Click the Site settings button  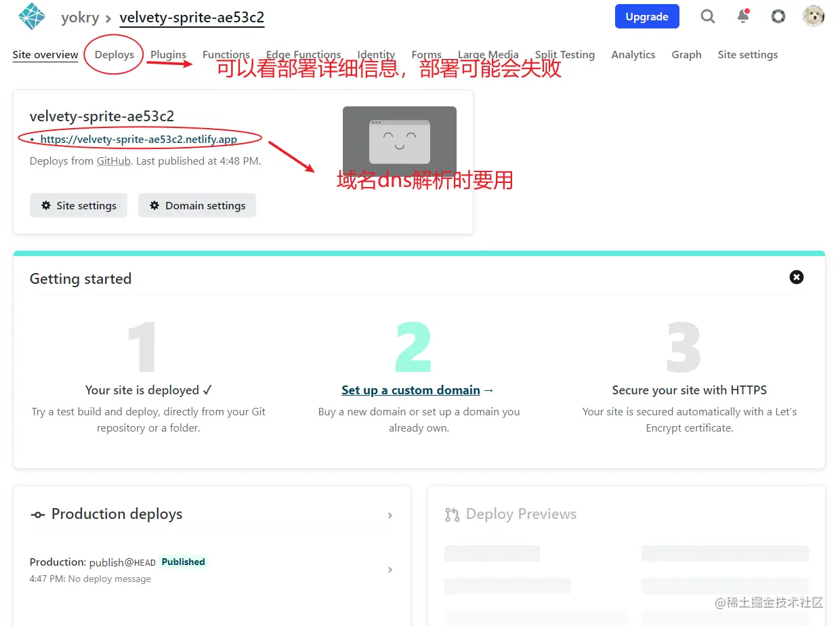coord(79,205)
